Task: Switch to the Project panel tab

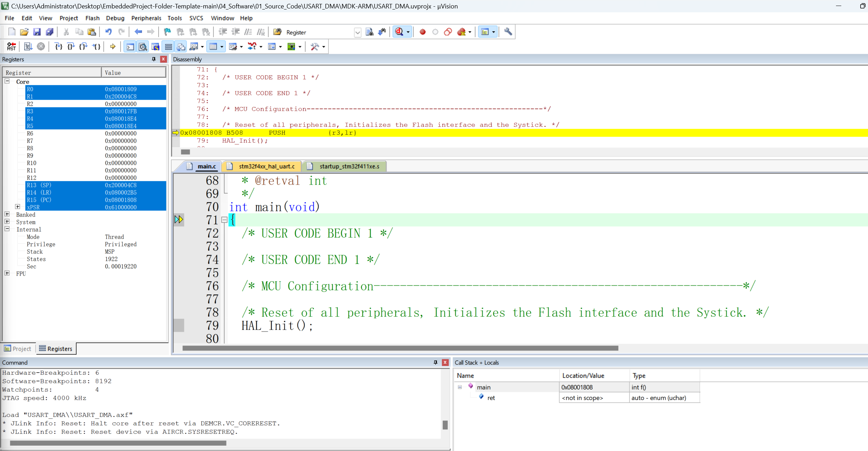Action: click(18, 349)
